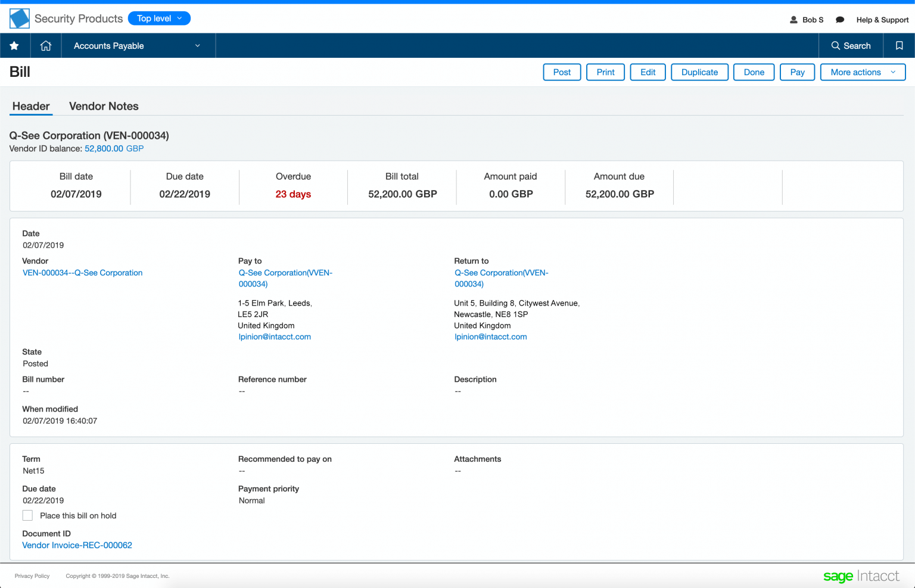Click the 1-5 Elm Park, Leeds address line

point(275,303)
